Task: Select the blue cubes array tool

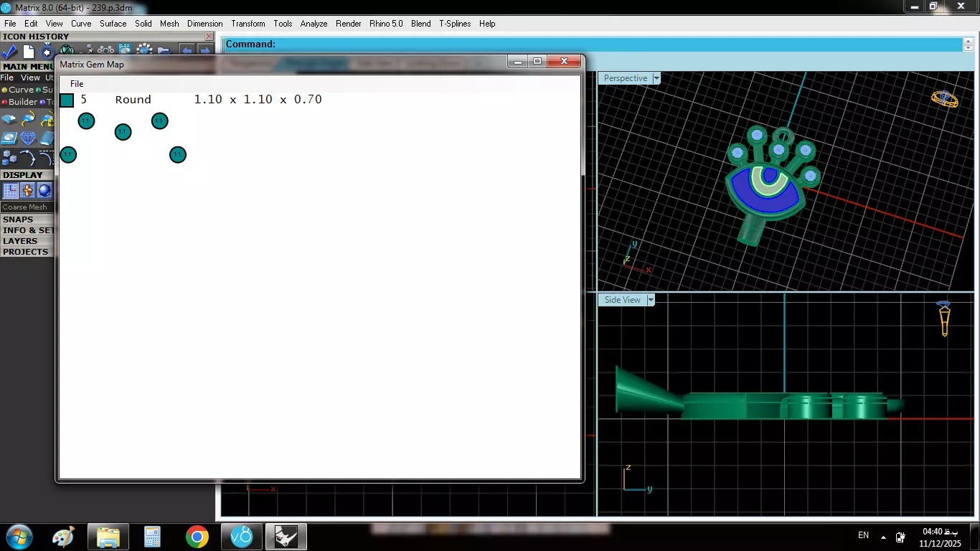Action: (9, 158)
